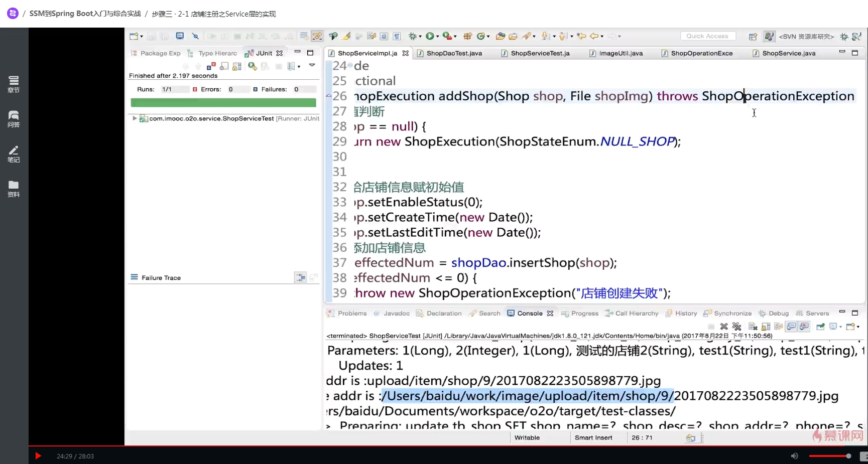Click the Run green play toolbar icon
This screenshot has height=464, width=868.
coord(430,36)
